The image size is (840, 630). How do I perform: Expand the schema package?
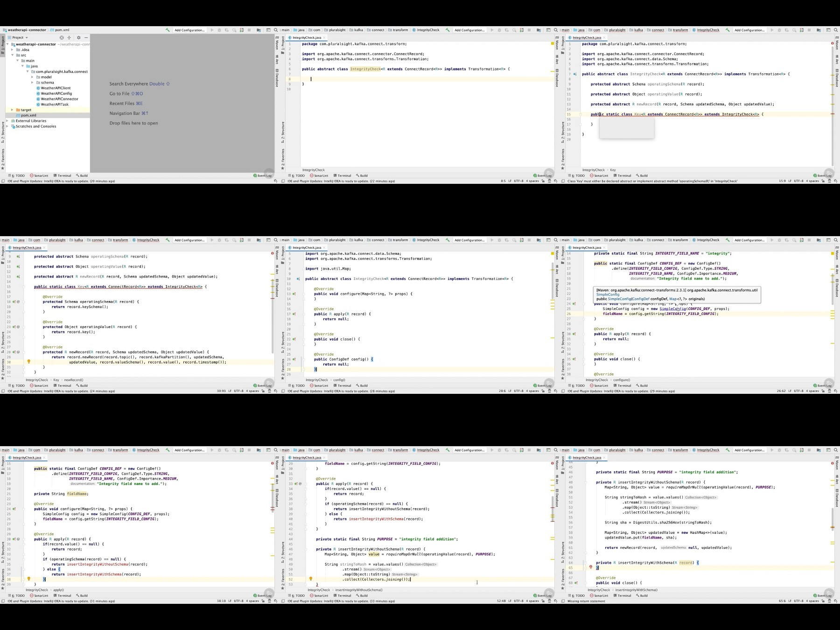coord(32,83)
